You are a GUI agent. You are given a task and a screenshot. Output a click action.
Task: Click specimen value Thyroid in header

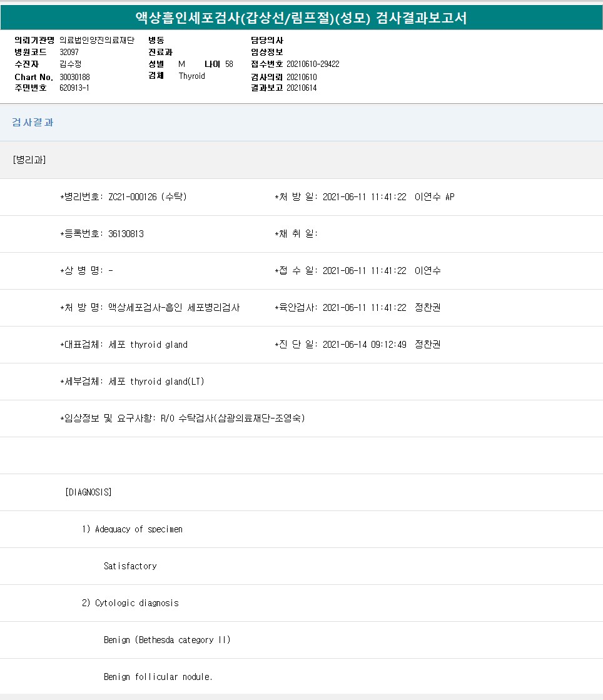click(192, 76)
